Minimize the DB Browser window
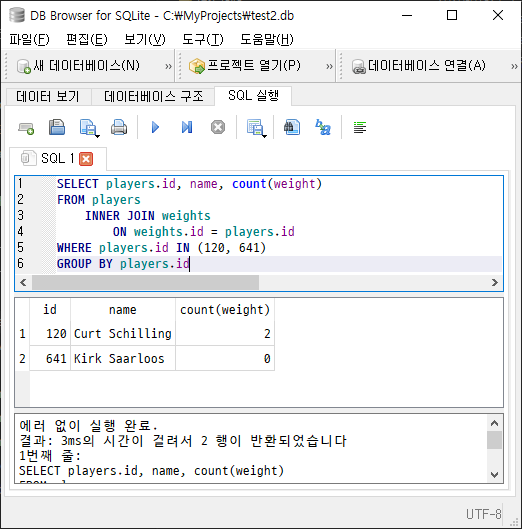Viewport: 522px width, 529px height. point(407,16)
